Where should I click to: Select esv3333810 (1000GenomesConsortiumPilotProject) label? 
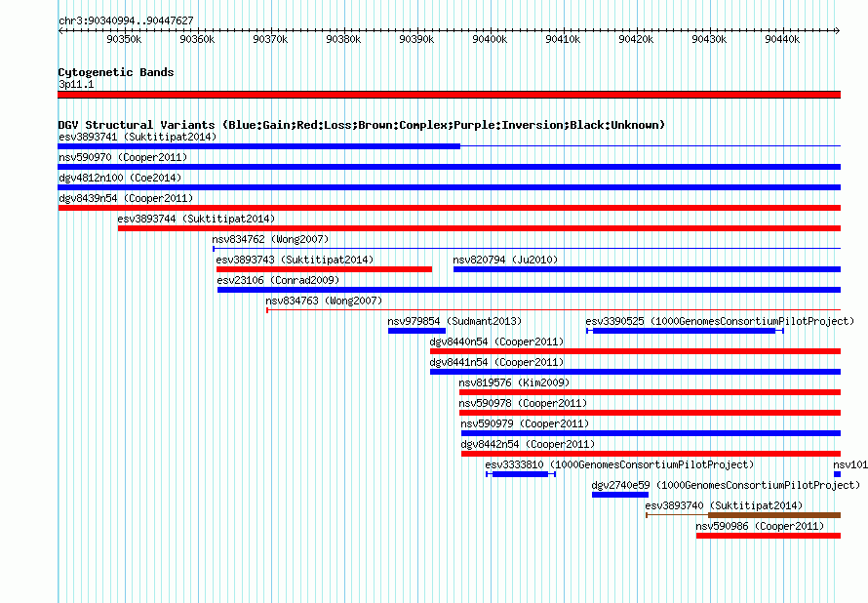coord(619,464)
